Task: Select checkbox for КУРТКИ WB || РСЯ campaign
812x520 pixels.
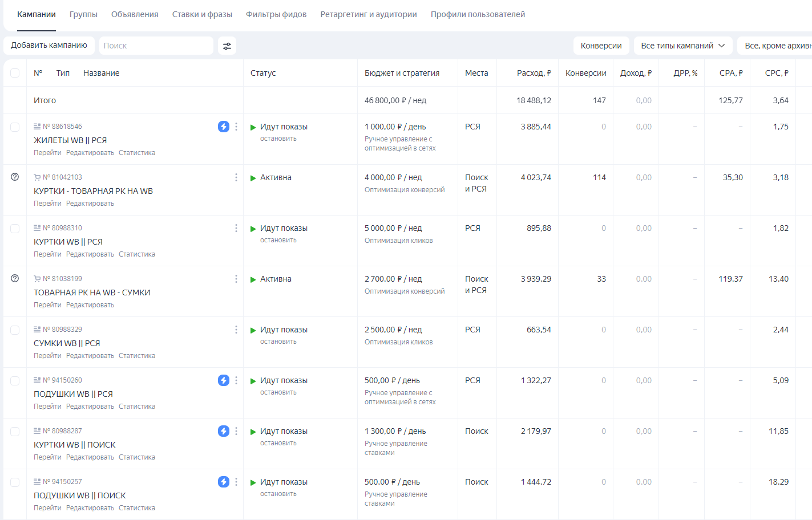Action: pyautogui.click(x=15, y=229)
